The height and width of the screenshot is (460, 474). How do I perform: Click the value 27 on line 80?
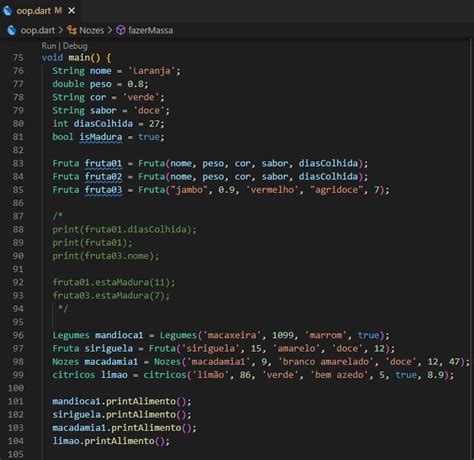click(154, 124)
